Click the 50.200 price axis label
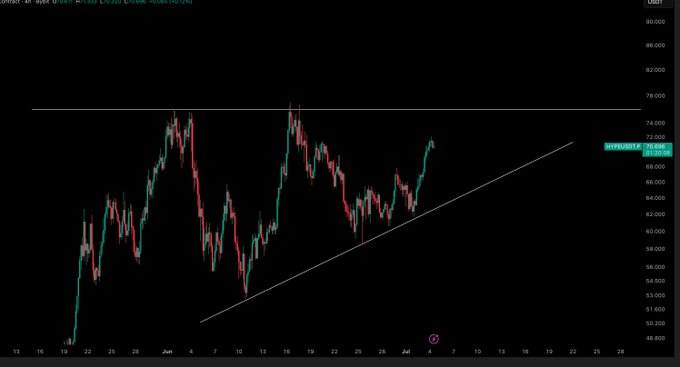This screenshot has width=680, height=367. [x=655, y=323]
